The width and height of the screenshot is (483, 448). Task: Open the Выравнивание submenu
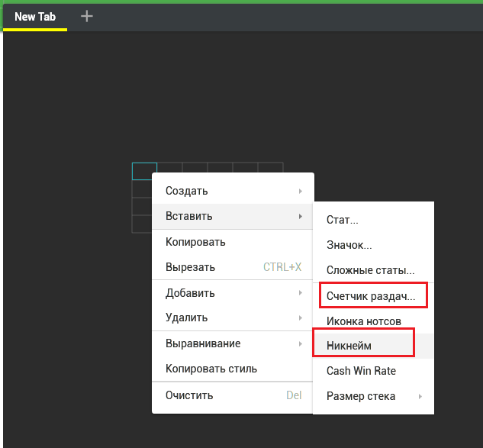click(233, 343)
